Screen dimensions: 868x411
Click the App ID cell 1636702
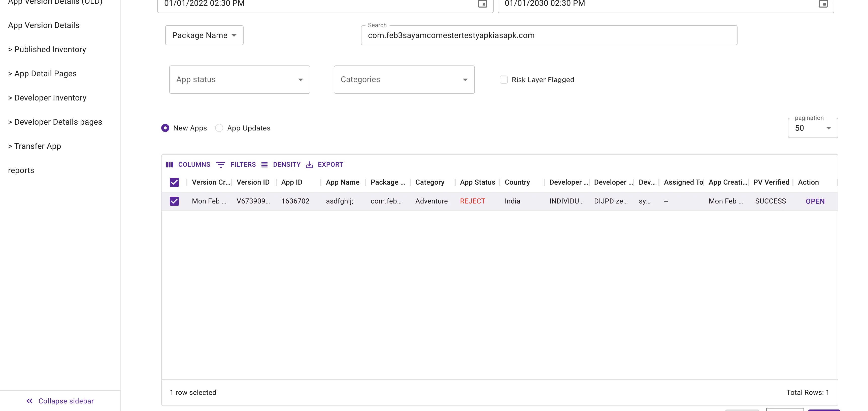(295, 201)
